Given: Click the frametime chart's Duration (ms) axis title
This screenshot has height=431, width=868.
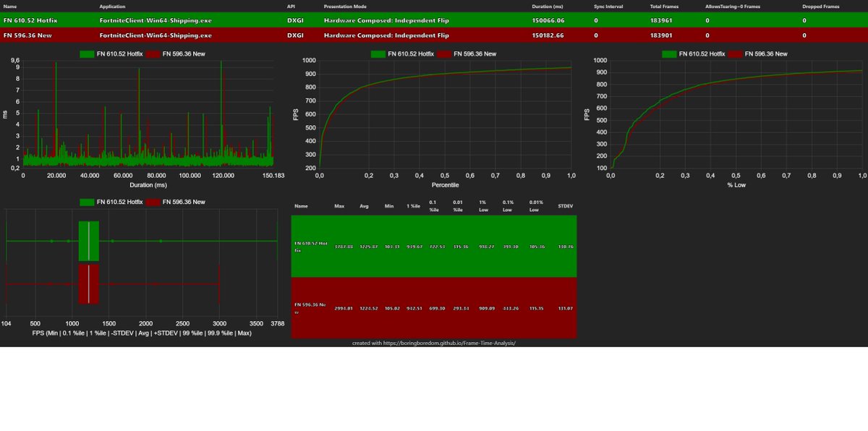Looking at the screenshot, I should pyautogui.click(x=148, y=185).
